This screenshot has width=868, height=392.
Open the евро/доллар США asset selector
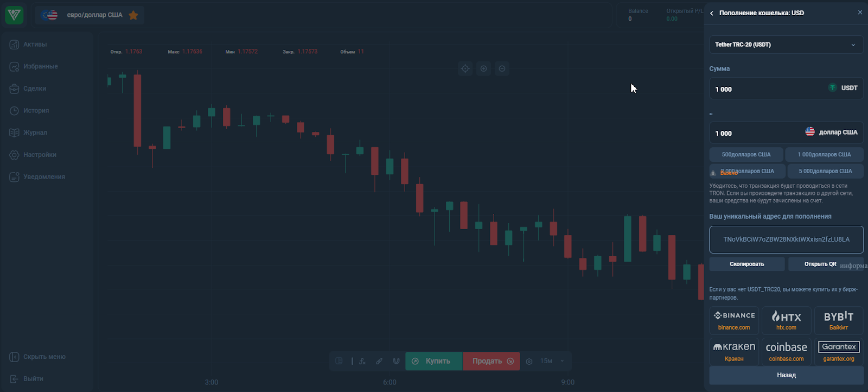(90, 15)
